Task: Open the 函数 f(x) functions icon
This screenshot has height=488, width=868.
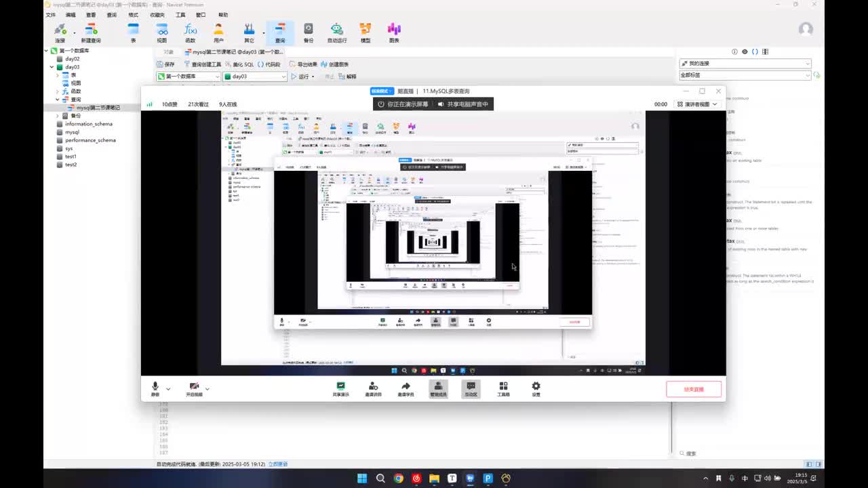Action: pos(191,32)
